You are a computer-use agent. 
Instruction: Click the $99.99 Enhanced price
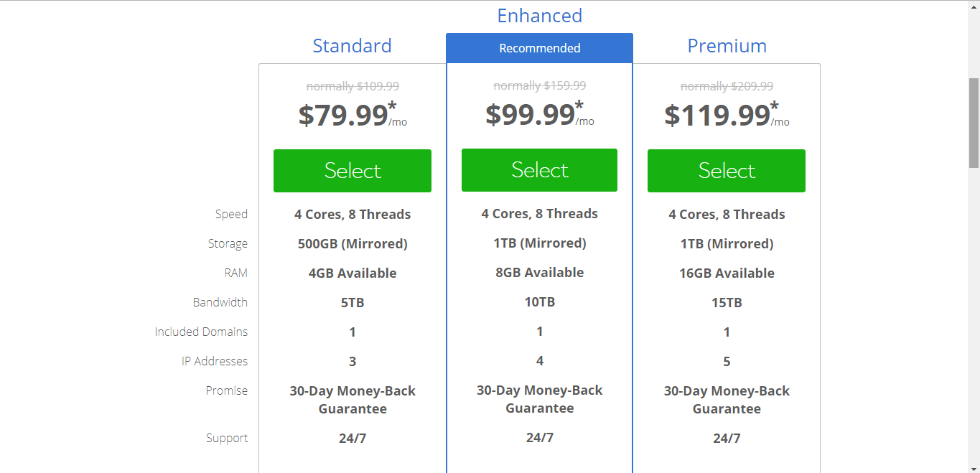point(531,114)
